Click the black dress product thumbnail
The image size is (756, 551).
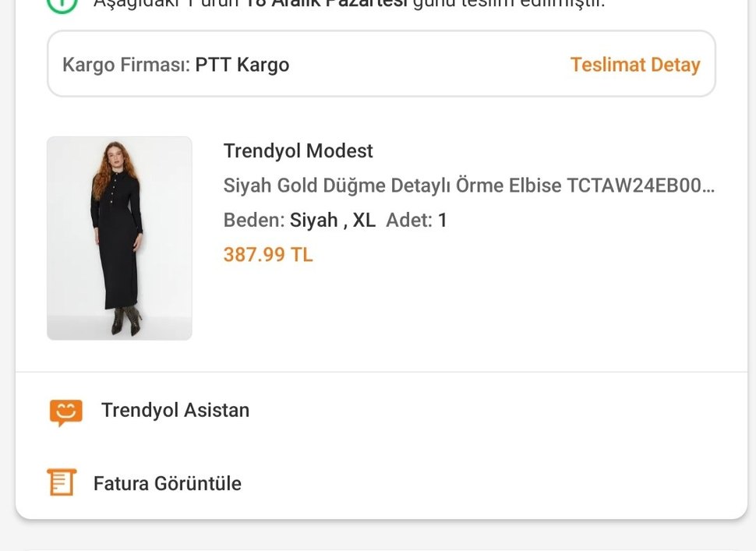click(118, 238)
